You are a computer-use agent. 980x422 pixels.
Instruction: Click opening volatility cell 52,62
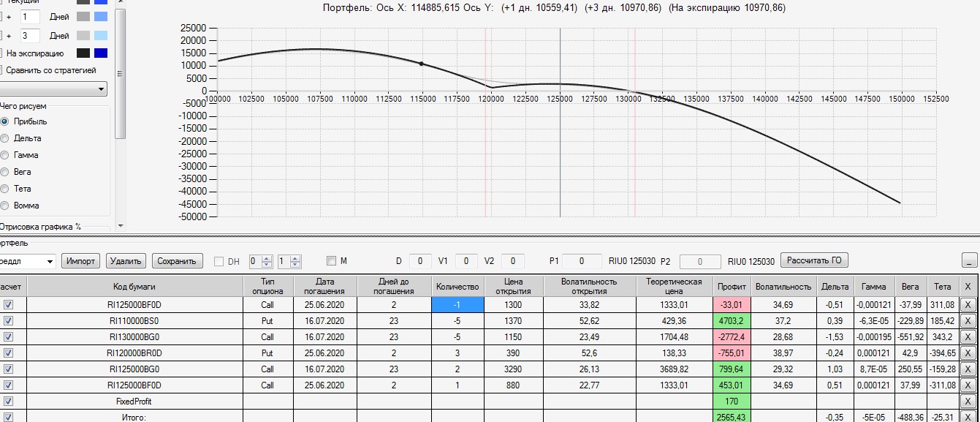[x=590, y=320]
